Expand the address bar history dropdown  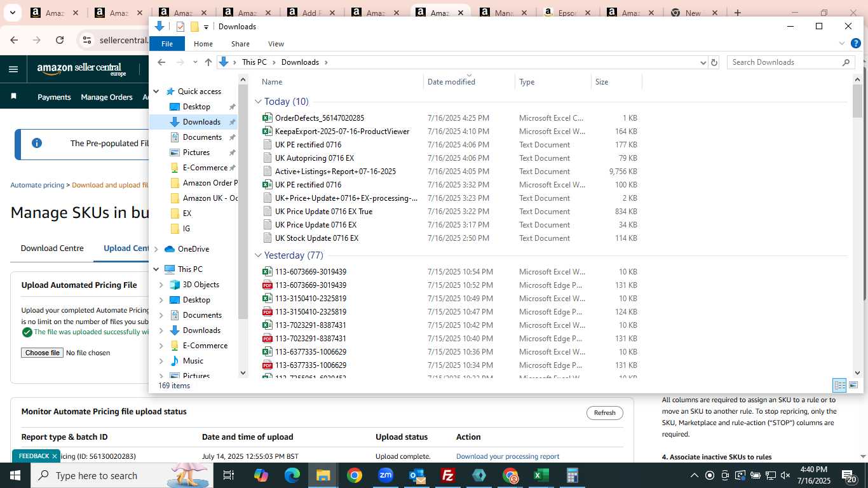tap(703, 62)
